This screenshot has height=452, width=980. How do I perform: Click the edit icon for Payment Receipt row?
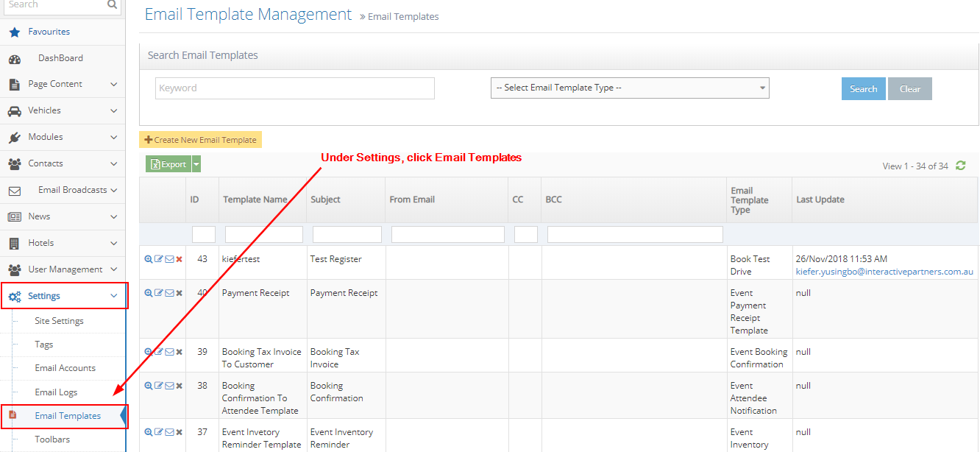(x=159, y=293)
